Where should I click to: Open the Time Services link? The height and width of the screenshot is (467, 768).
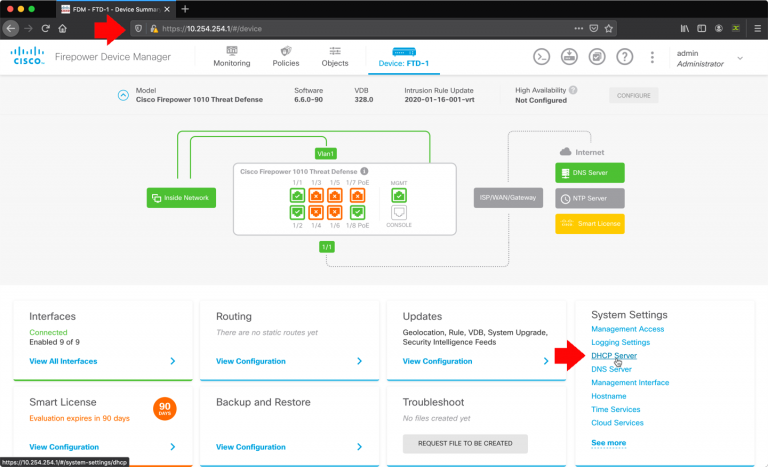pos(616,409)
